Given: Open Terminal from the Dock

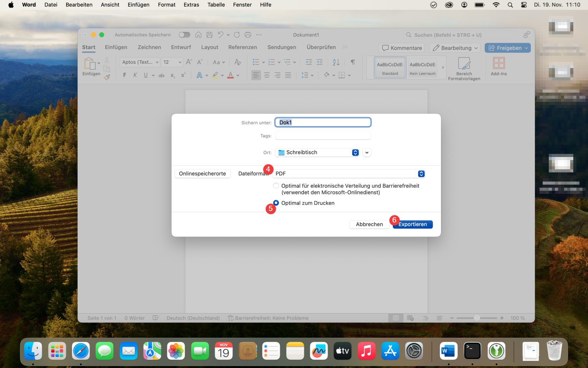Looking at the screenshot, I should click(472, 351).
